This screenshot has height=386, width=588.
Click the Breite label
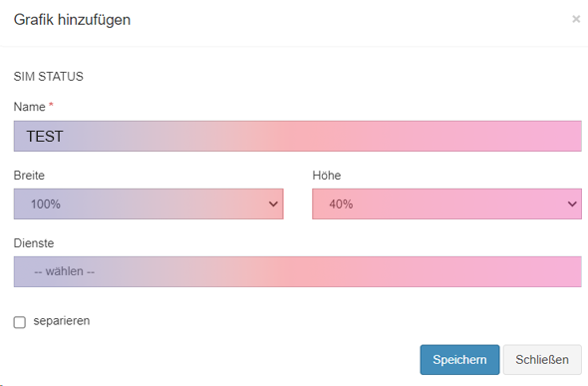(29, 176)
